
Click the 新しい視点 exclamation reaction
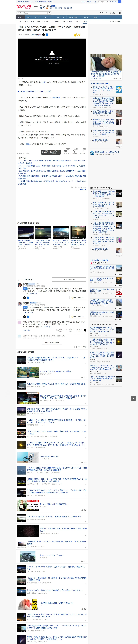pos(83,151)
